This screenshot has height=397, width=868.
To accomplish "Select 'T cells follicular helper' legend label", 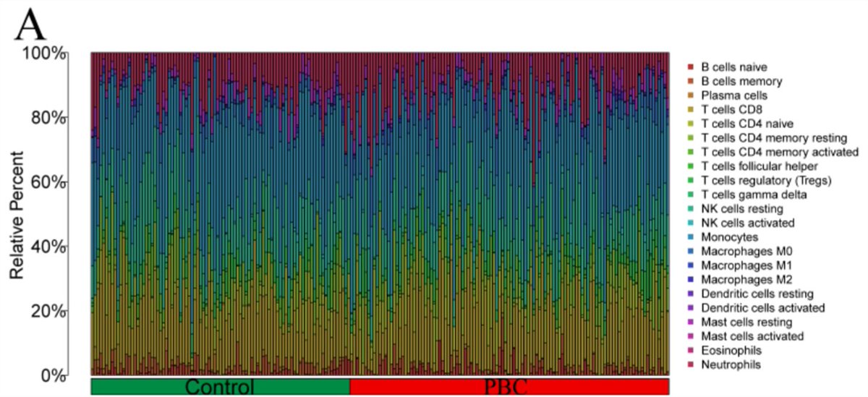I will pos(759,166).
